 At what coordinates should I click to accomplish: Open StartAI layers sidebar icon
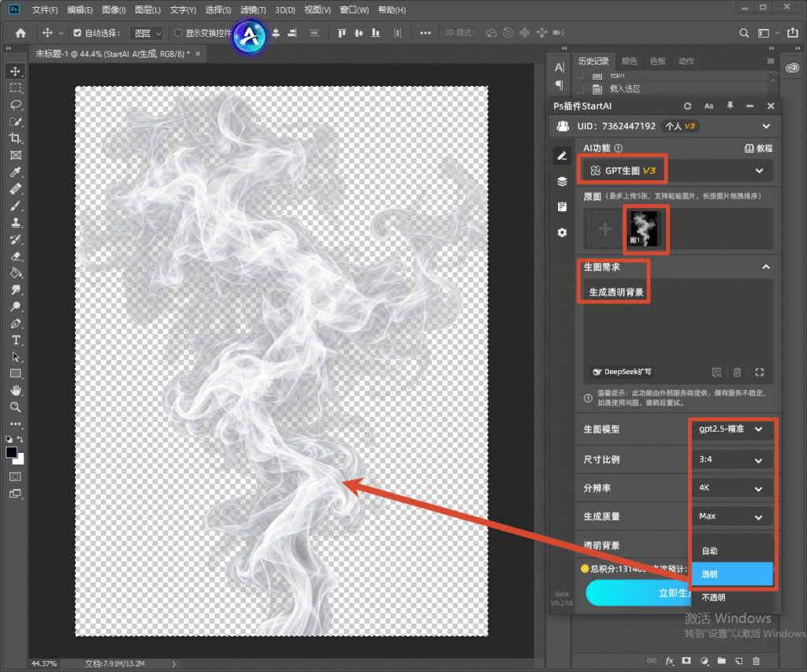[562, 182]
